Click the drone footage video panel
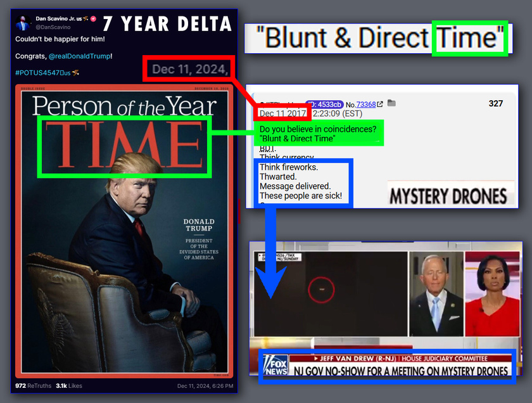 pyautogui.click(x=331, y=294)
